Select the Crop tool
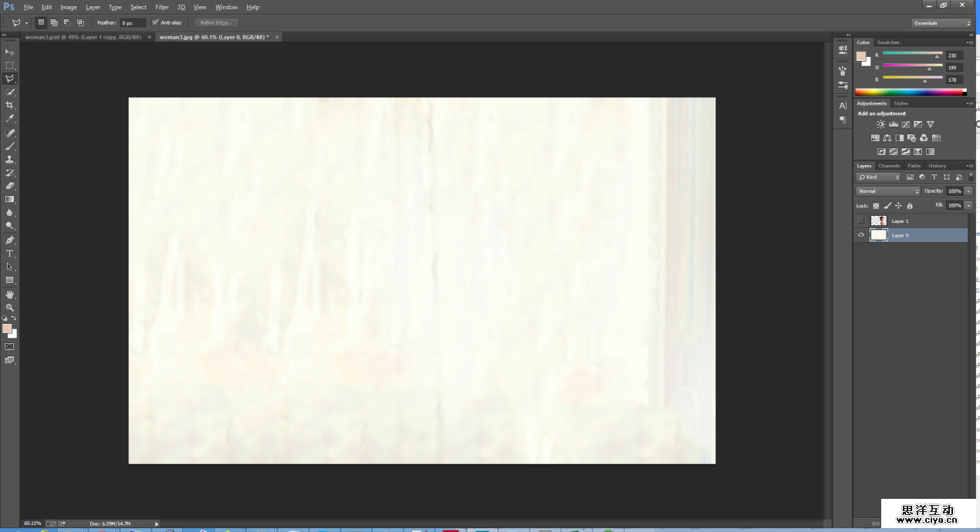Image resolution: width=980 pixels, height=532 pixels. click(x=10, y=105)
